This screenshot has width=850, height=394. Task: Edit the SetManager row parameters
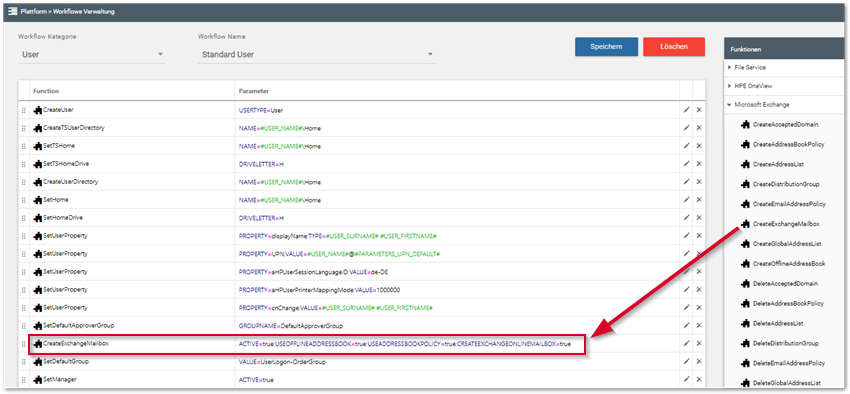(x=686, y=379)
